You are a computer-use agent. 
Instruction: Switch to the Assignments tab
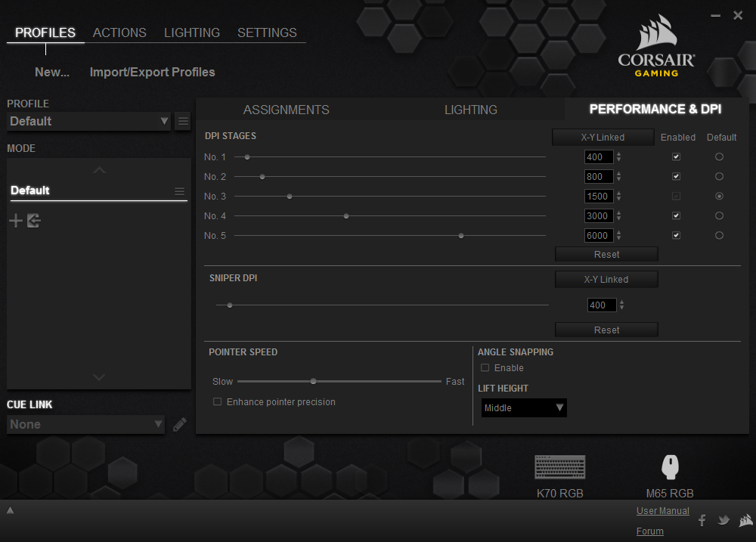[x=286, y=110]
